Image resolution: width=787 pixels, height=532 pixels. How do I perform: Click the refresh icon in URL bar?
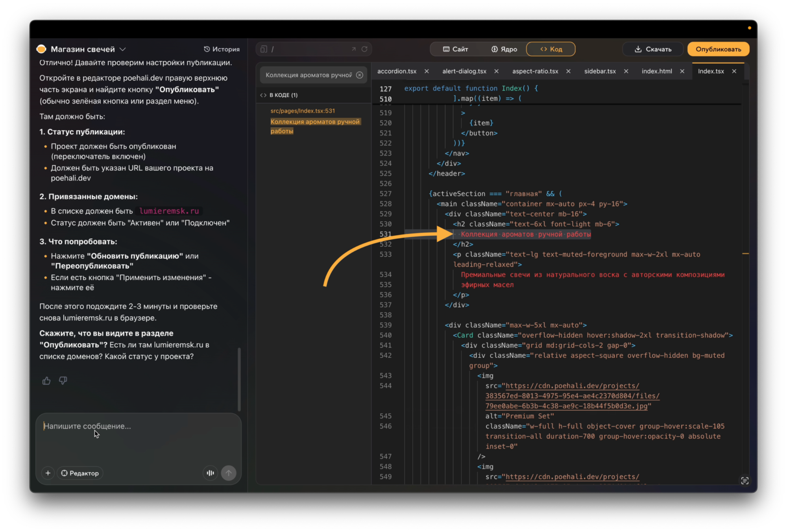(364, 49)
